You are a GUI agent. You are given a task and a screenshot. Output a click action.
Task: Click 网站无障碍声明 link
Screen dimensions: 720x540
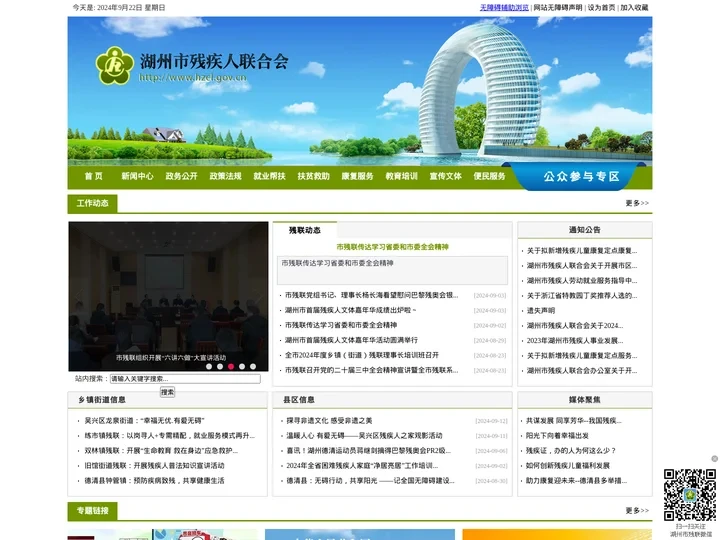coord(557,8)
